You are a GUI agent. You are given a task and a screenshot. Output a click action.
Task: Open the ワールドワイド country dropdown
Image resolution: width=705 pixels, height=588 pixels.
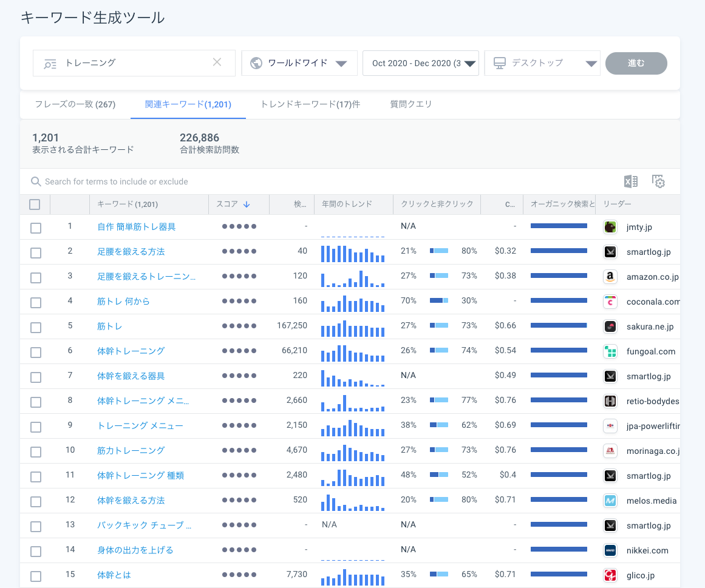(x=299, y=63)
